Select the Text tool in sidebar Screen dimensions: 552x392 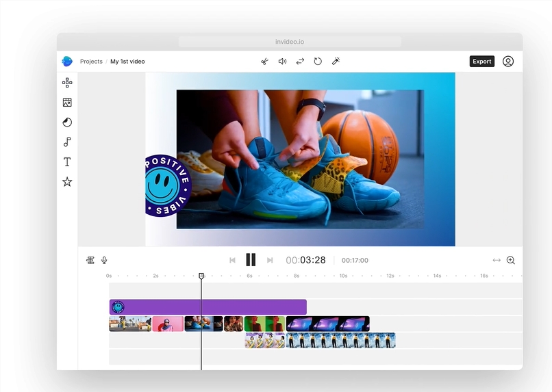click(67, 161)
